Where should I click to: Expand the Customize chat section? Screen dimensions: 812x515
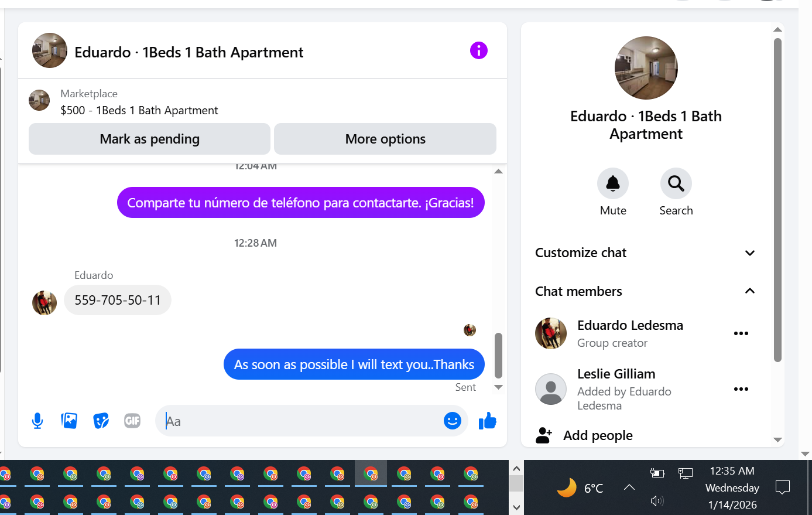tap(645, 253)
